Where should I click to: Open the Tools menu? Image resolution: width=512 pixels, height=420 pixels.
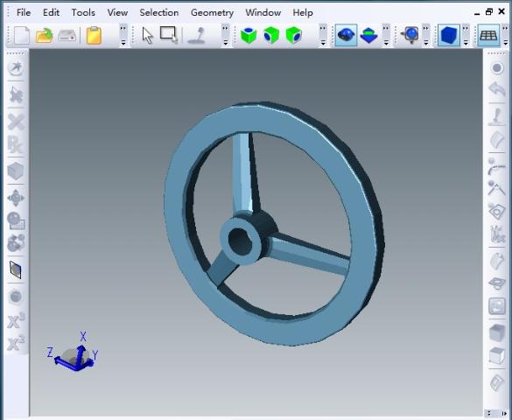click(x=83, y=12)
